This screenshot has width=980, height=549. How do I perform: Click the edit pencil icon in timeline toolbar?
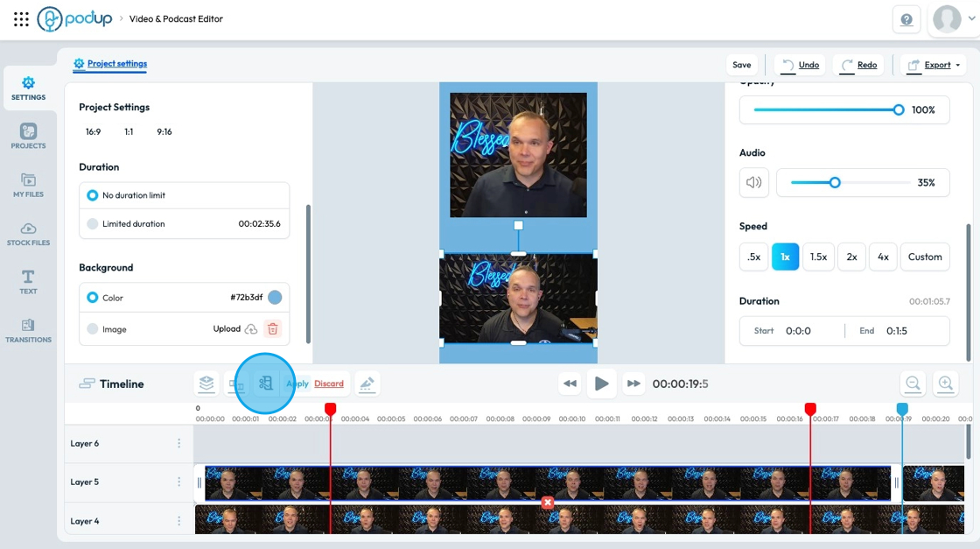pyautogui.click(x=367, y=384)
